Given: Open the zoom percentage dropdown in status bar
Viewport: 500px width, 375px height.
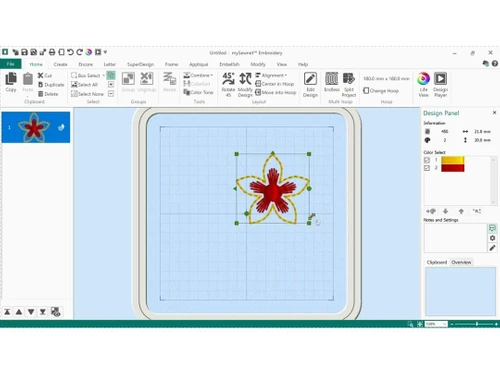Looking at the screenshot, I should (445, 324).
